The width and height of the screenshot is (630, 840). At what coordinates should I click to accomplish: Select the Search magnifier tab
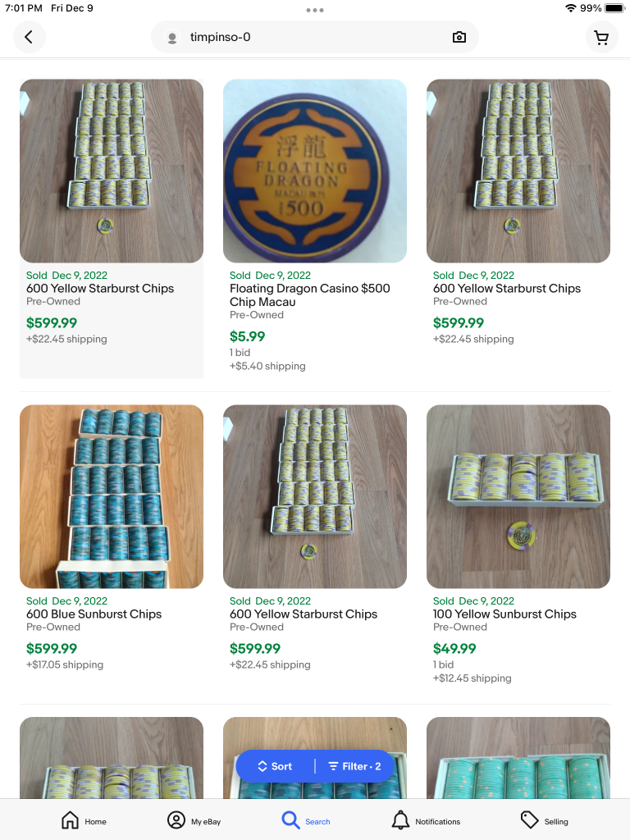coord(291,819)
